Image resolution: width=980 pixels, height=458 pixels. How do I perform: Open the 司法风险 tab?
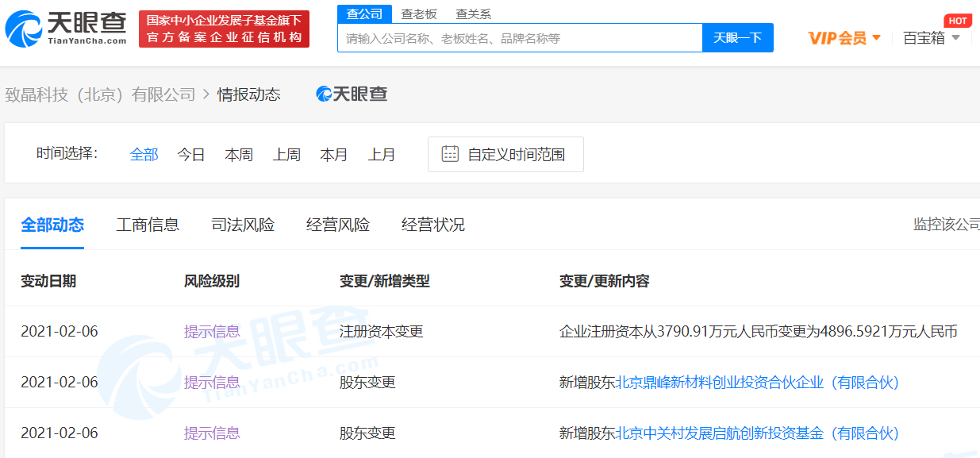243,225
